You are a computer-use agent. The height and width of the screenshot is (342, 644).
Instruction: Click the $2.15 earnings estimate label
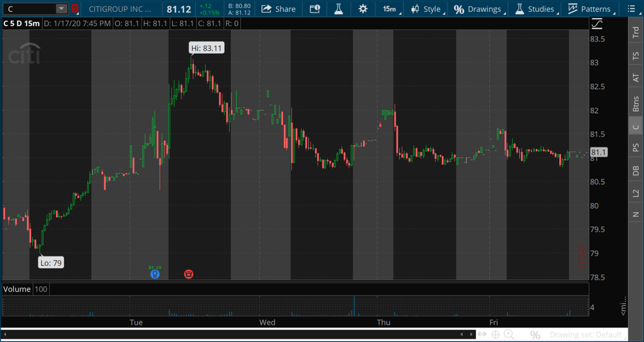point(155,267)
